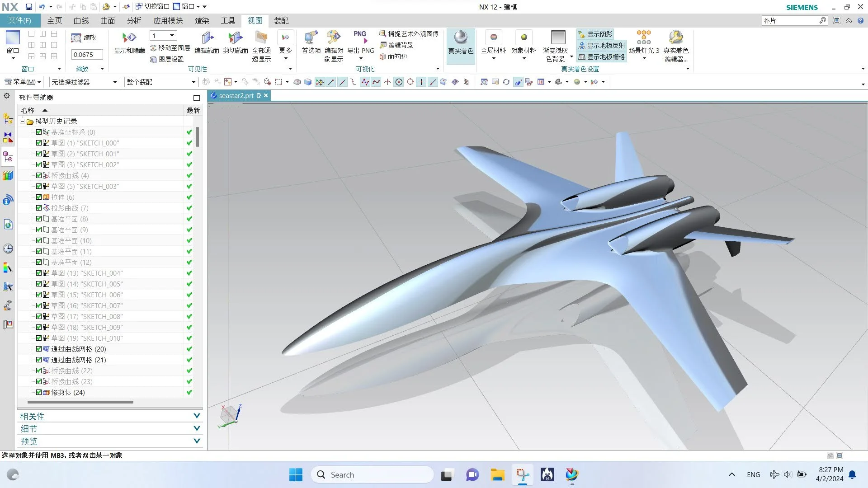The width and height of the screenshot is (868, 488).
Task: Open the File menu tab
Action: [x=20, y=21]
